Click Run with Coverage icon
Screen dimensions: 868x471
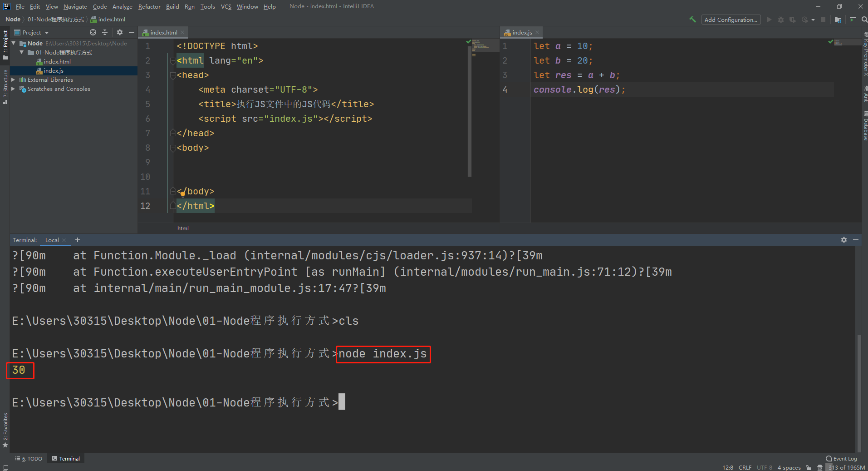(792, 20)
